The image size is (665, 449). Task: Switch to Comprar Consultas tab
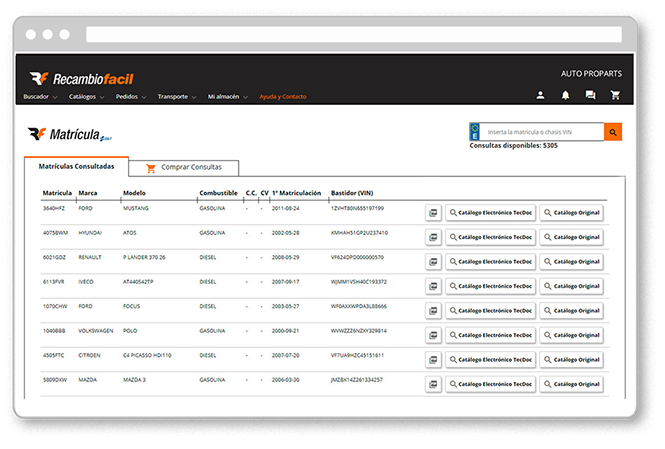(190, 167)
